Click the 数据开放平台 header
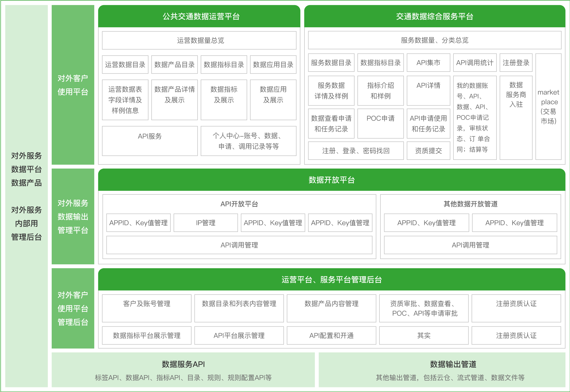 point(332,180)
